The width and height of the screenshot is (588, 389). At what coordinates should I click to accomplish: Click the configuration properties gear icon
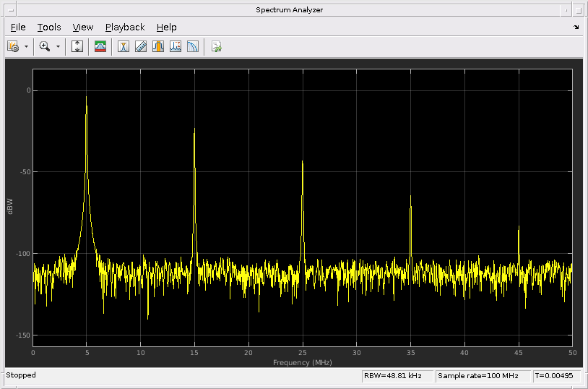[12, 46]
